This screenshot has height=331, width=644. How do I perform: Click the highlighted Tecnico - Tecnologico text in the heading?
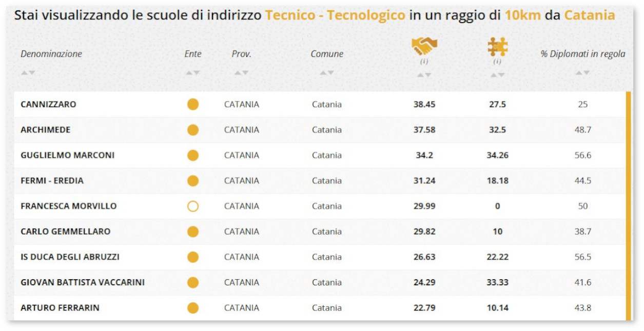(x=335, y=15)
